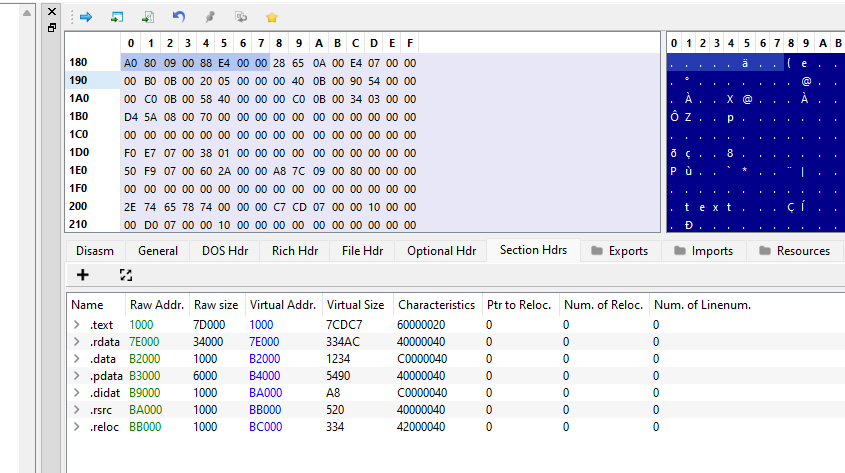Click the .didat raw address B9000

[144, 393]
